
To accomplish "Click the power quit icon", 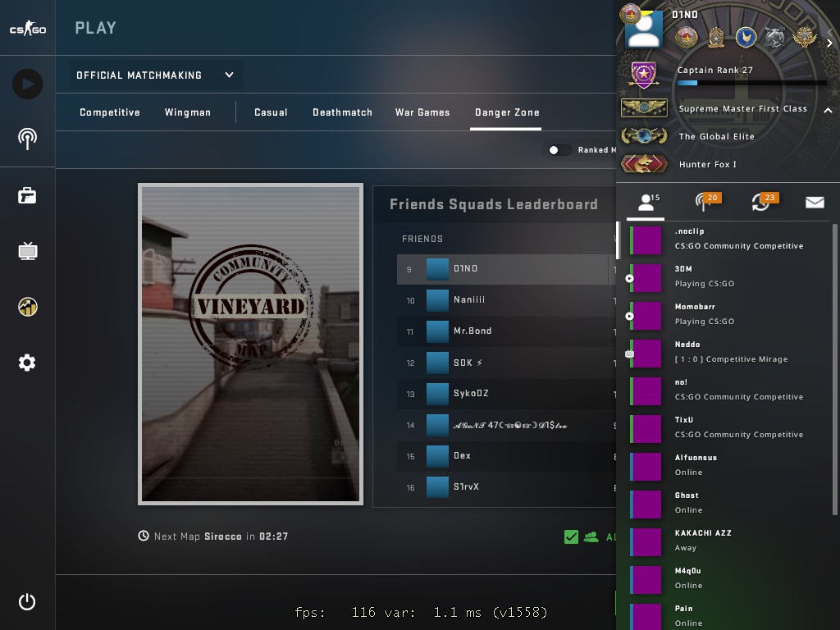I will point(27,601).
